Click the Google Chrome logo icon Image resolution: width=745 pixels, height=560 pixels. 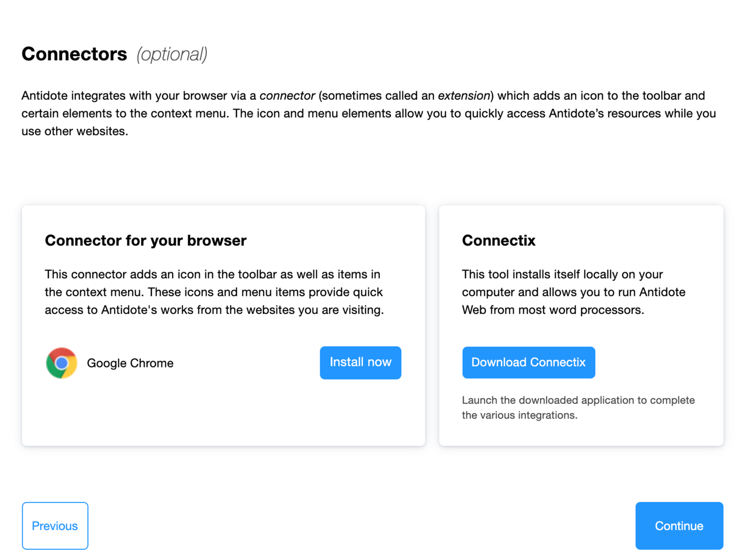[x=61, y=363]
